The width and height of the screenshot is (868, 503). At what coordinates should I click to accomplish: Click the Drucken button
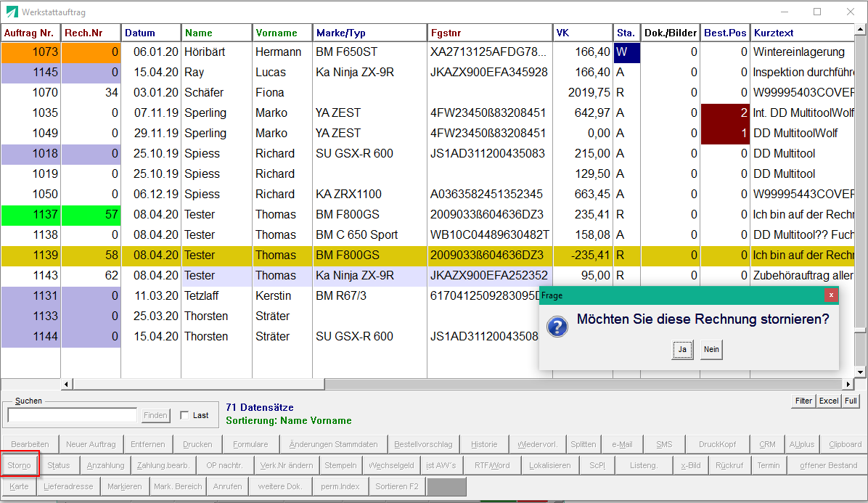point(197,443)
